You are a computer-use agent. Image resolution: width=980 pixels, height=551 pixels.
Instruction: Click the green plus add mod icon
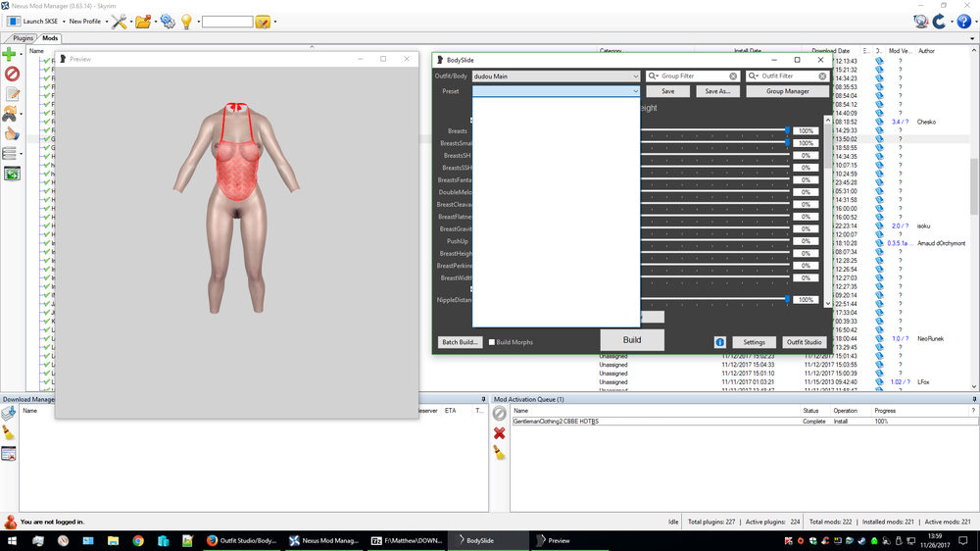pos(10,54)
